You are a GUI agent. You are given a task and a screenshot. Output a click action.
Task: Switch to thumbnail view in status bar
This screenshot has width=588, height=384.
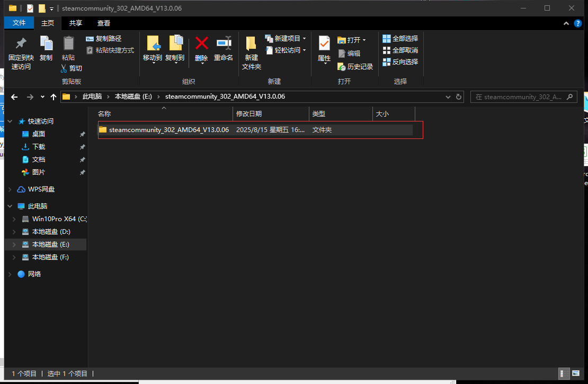click(x=575, y=373)
